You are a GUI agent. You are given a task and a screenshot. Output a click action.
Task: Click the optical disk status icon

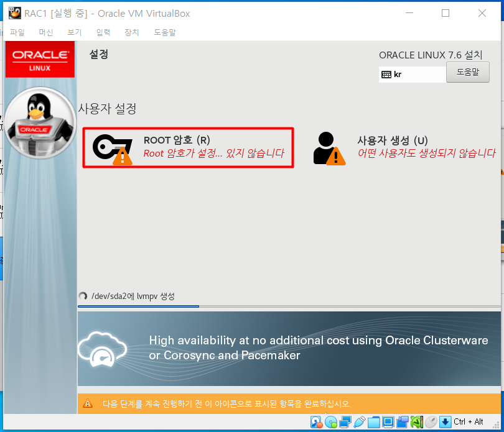click(331, 422)
